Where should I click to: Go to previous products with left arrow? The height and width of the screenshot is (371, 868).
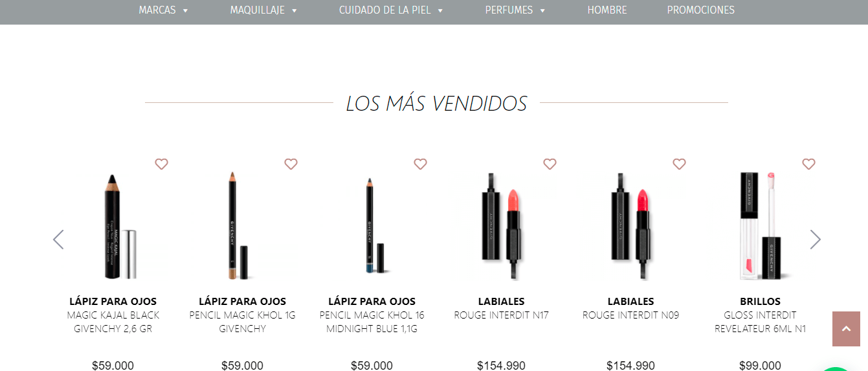point(58,240)
